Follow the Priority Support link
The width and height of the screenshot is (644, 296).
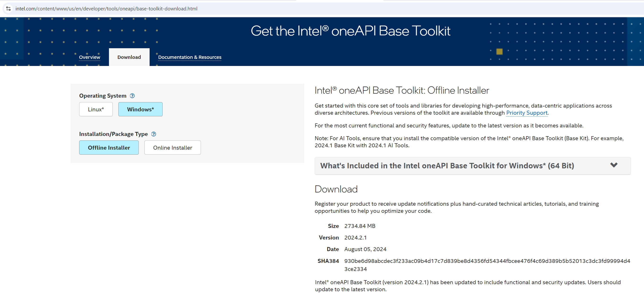[x=527, y=113]
